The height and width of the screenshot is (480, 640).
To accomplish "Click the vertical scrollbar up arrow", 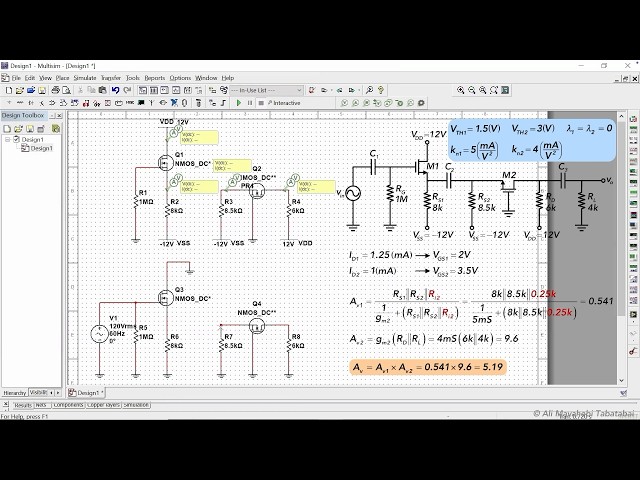I will [x=622, y=116].
